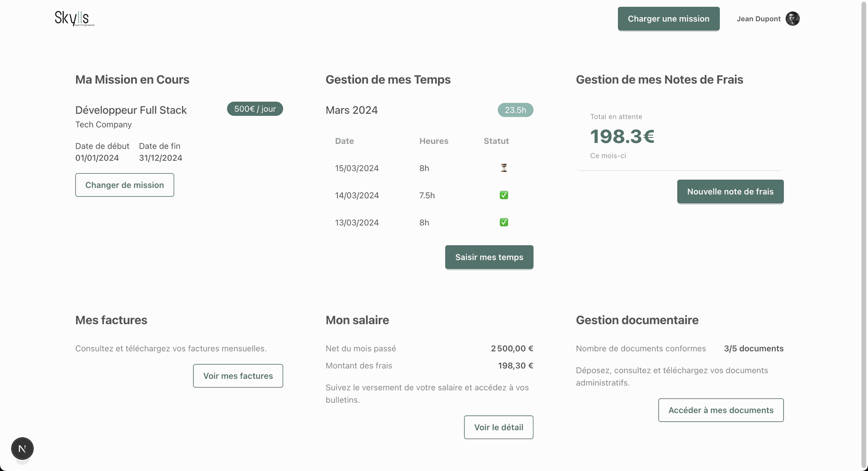View salary via Voir le détail
868x471 pixels.
498,427
